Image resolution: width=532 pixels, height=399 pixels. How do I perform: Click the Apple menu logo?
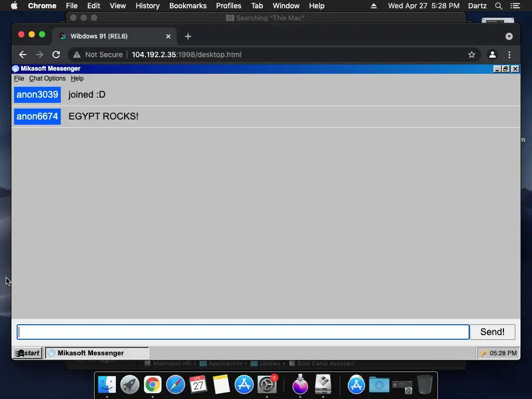(14, 6)
